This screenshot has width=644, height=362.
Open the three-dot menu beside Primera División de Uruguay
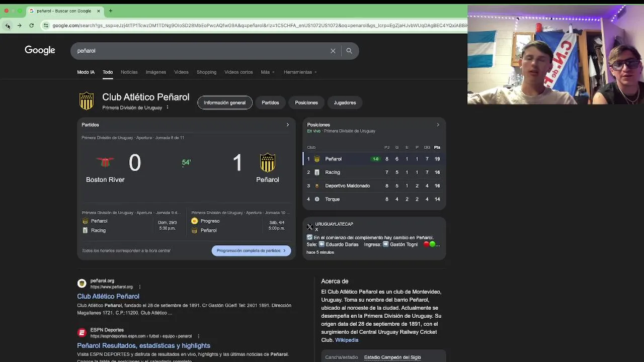[168, 108]
